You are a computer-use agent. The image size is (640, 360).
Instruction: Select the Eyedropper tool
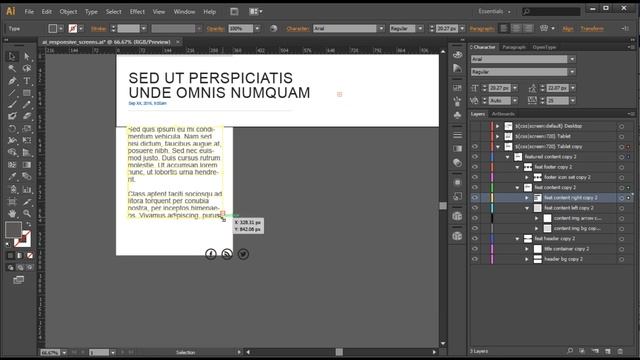coord(12,177)
